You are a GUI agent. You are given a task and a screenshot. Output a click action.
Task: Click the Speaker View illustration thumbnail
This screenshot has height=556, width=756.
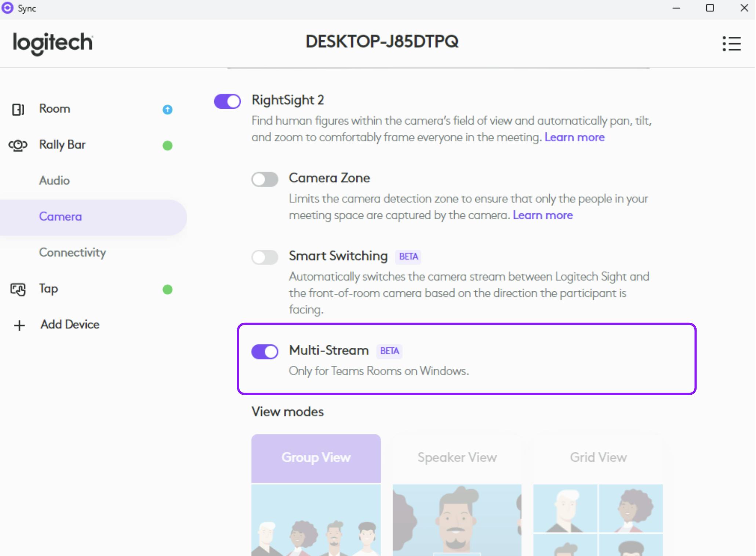point(457,520)
